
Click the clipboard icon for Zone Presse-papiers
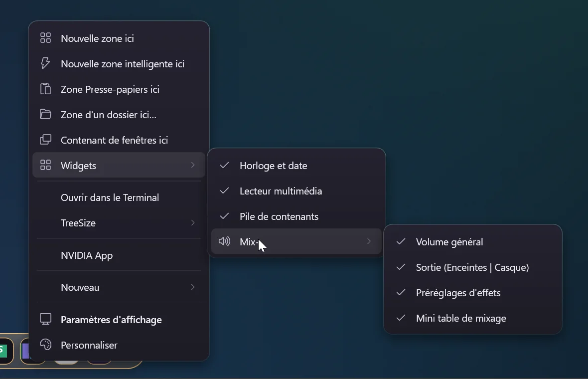click(x=45, y=89)
